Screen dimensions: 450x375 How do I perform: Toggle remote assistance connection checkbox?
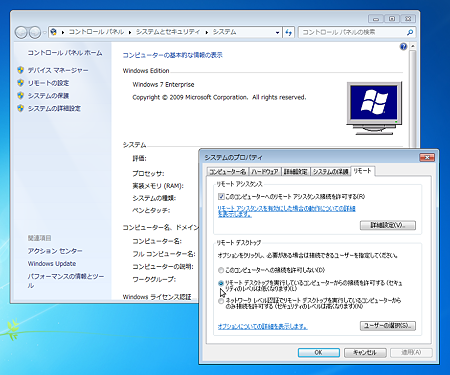tap(221, 196)
